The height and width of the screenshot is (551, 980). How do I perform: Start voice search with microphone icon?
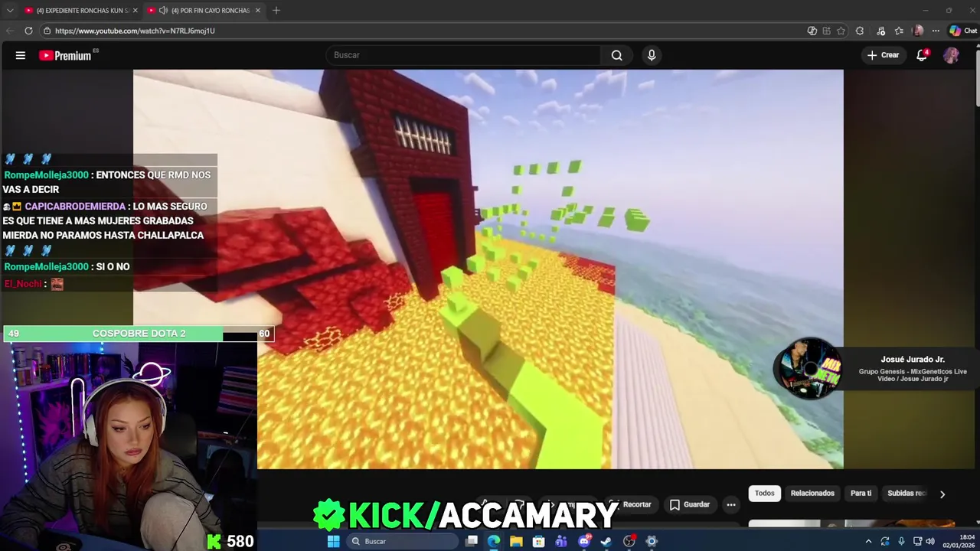coord(652,55)
